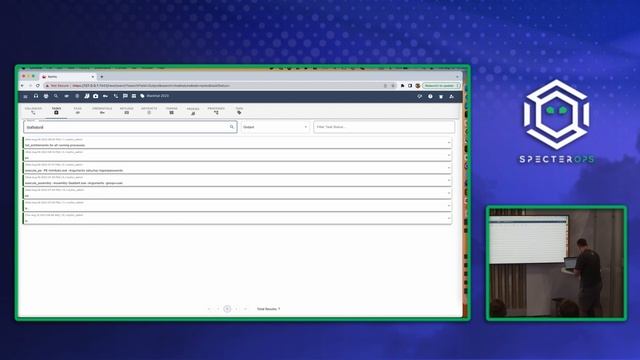Screen dimensions: 640x360
Task: Toggle the browser side panel icon
Action: pyautogui.click(x=410, y=86)
